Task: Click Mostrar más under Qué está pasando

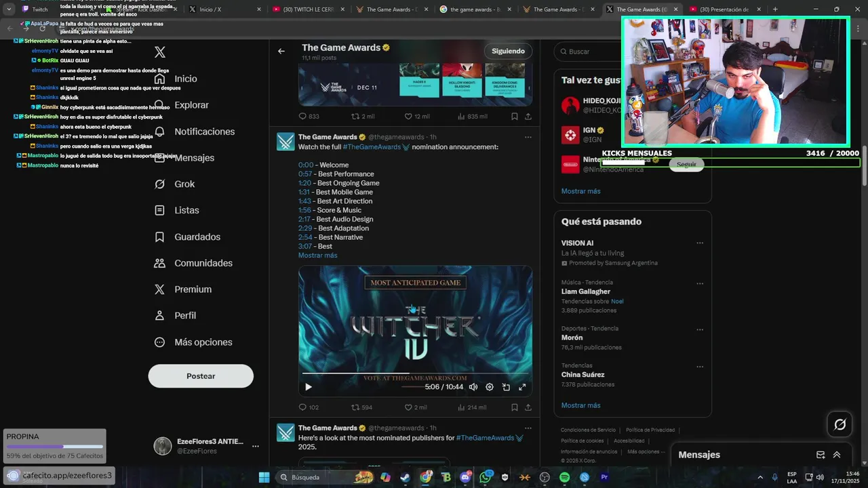Action: 580,405
